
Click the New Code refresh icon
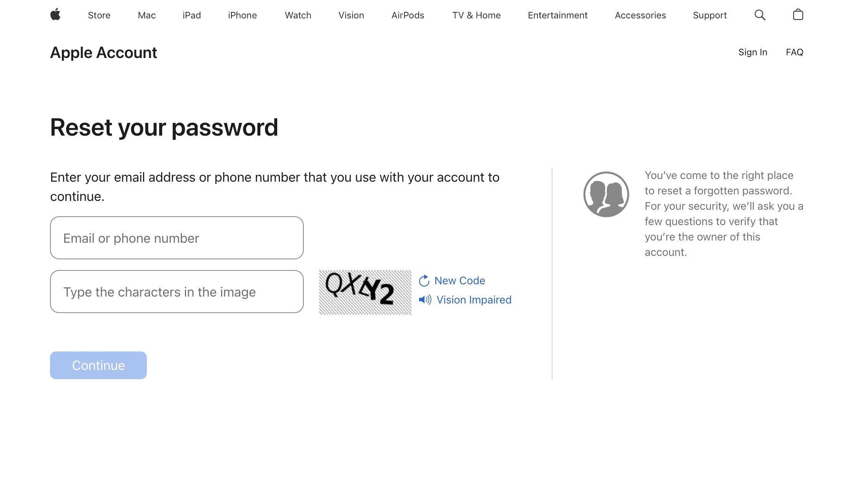(x=424, y=280)
